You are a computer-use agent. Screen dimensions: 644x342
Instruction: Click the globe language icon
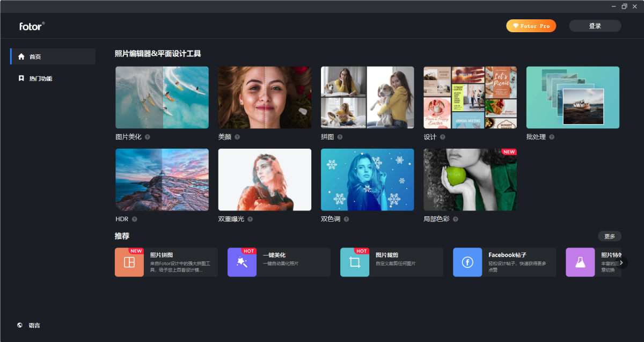coord(20,325)
